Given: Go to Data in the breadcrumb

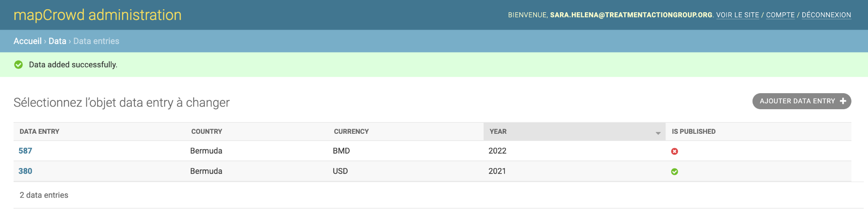Looking at the screenshot, I should click(x=57, y=41).
